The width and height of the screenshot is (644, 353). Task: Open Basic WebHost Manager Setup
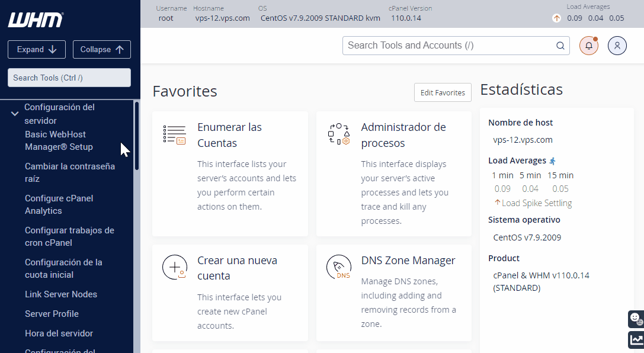coord(59,140)
